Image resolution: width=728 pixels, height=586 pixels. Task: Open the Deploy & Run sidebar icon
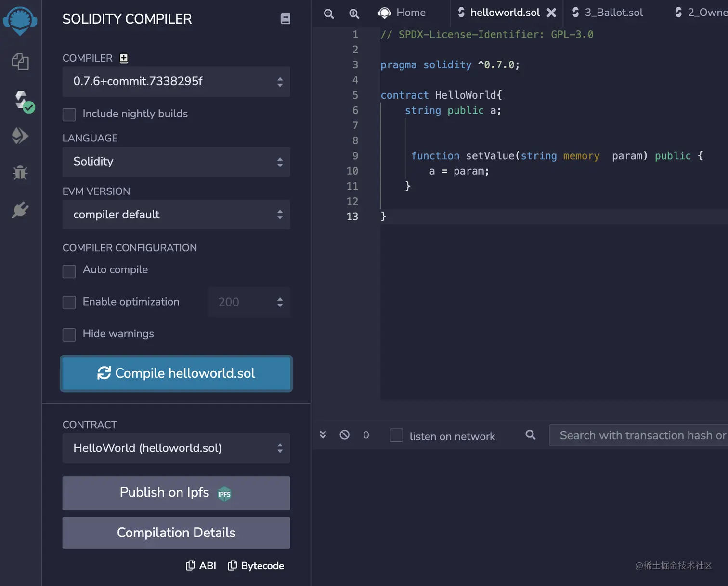pyautogui.click(x=20, y=136)
